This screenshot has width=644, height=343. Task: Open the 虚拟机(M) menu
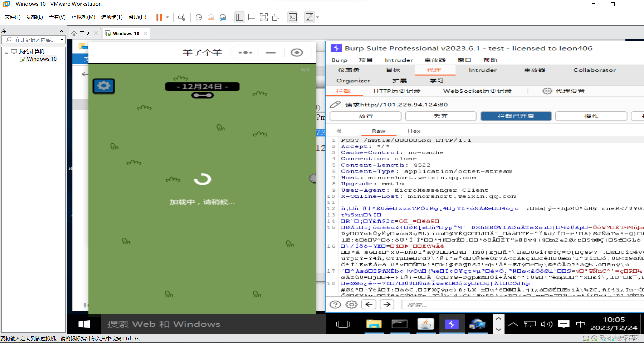click(x=84, y=17)
